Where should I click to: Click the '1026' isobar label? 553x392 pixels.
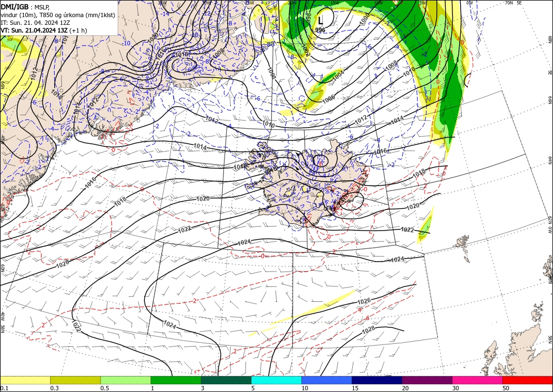tap(364, 302)
